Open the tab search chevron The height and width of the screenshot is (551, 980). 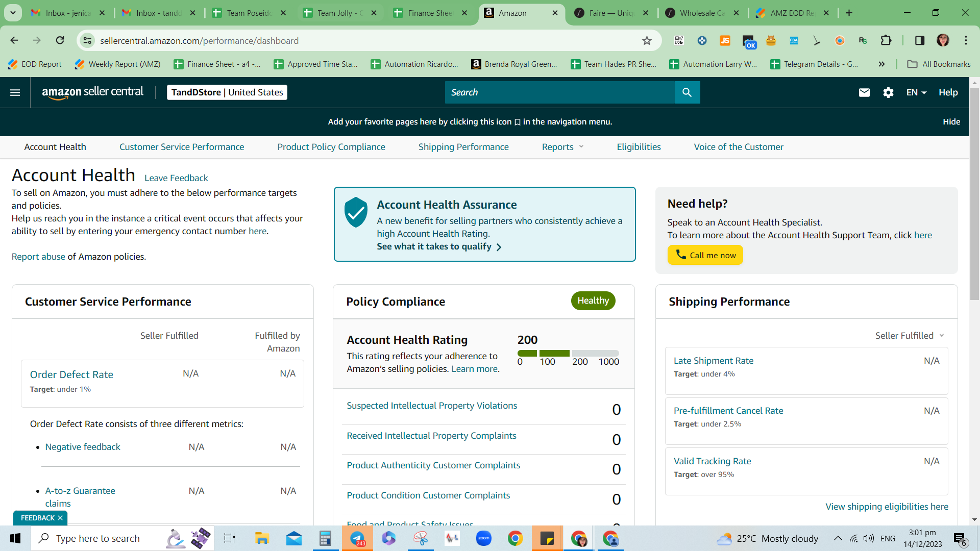tap(13, 13)
